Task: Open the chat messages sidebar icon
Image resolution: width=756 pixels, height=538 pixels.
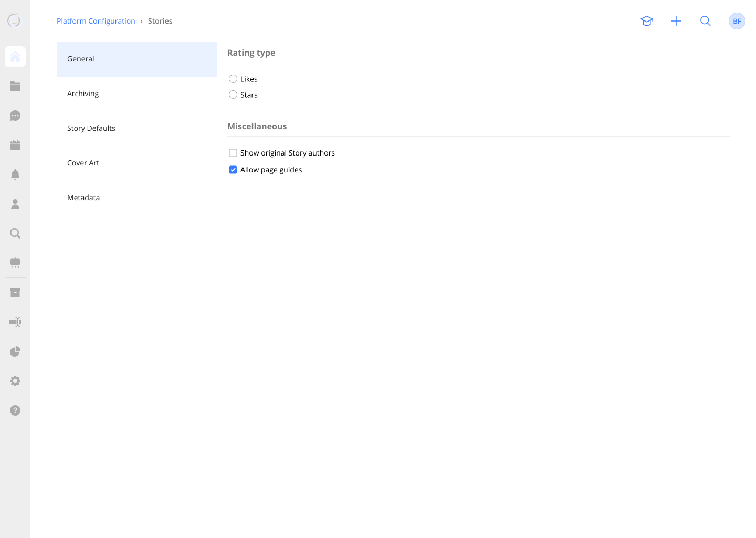Action: click(15, 116)
